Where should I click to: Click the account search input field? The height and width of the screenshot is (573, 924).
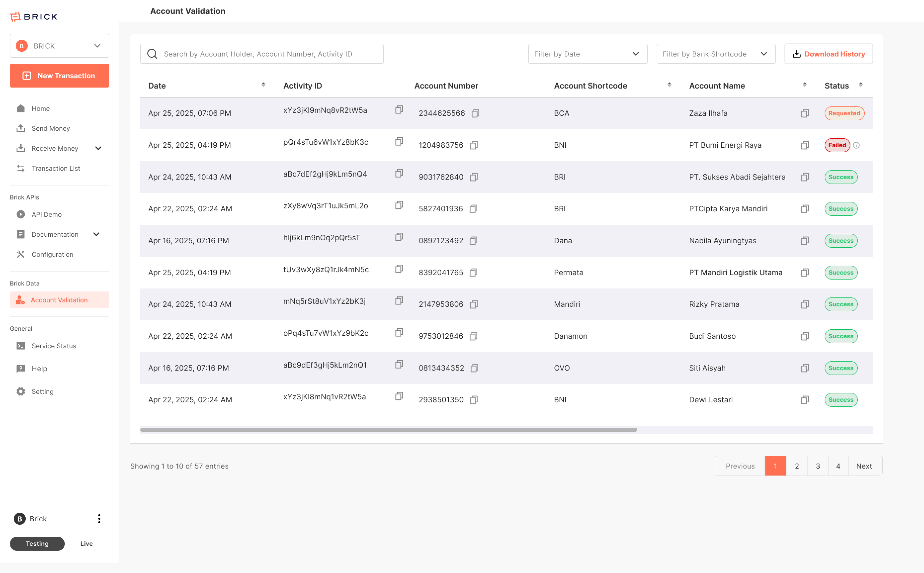(261, 54)
